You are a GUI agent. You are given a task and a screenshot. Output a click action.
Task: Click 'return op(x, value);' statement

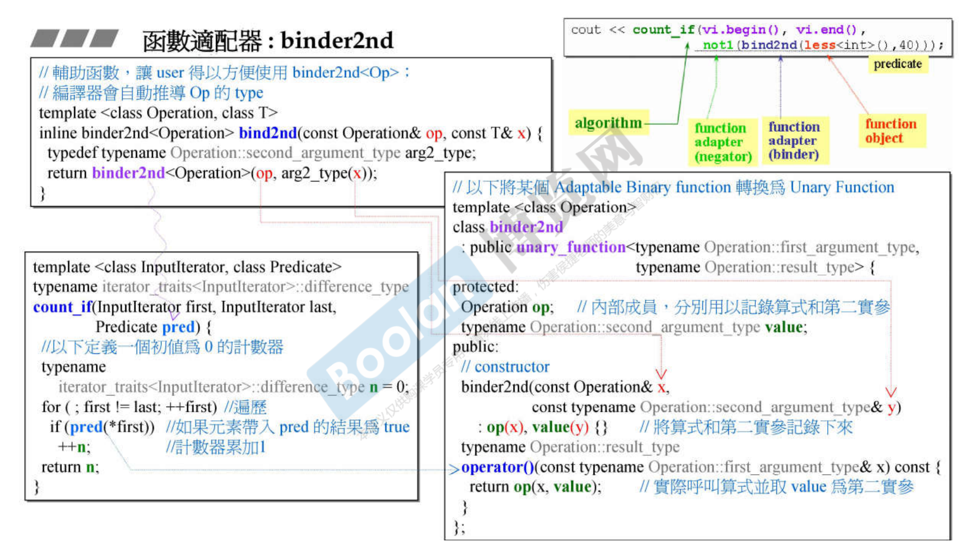[x=535, y=486]
